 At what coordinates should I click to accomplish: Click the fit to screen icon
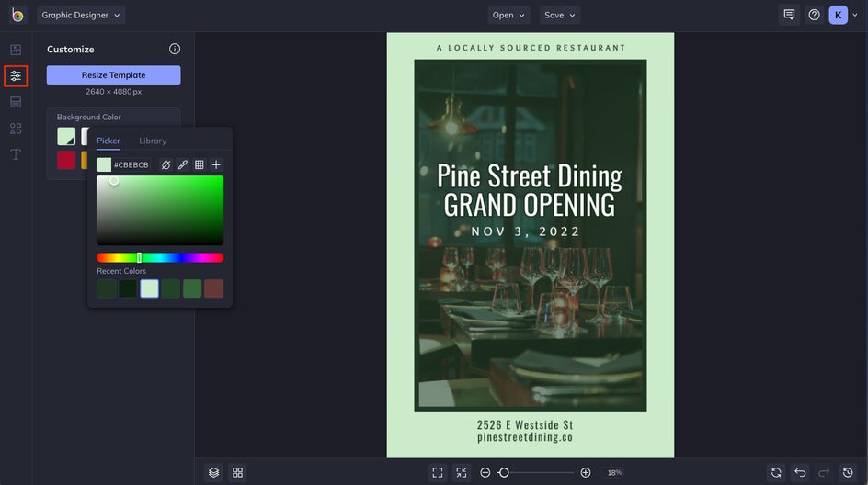[x=438, y=472]
